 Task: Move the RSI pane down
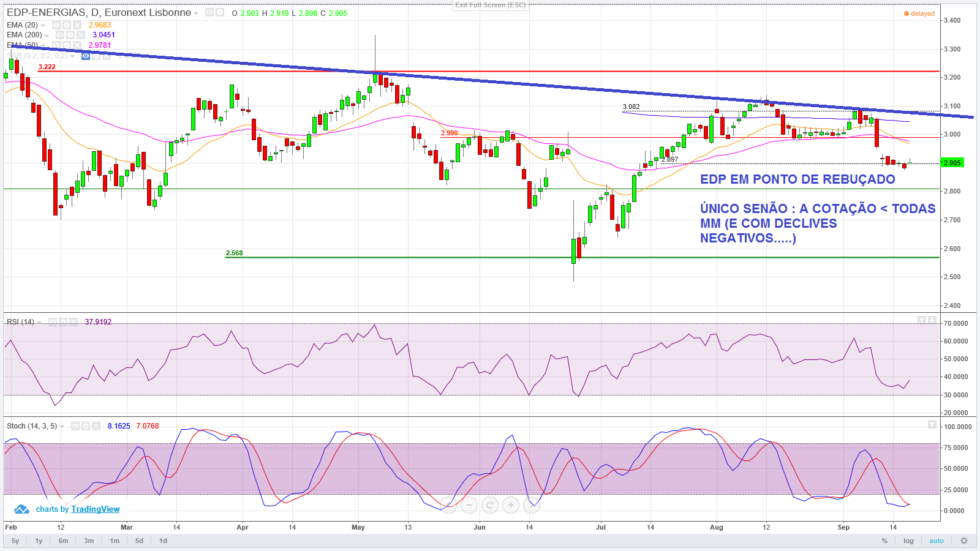(x=932, y=320)
